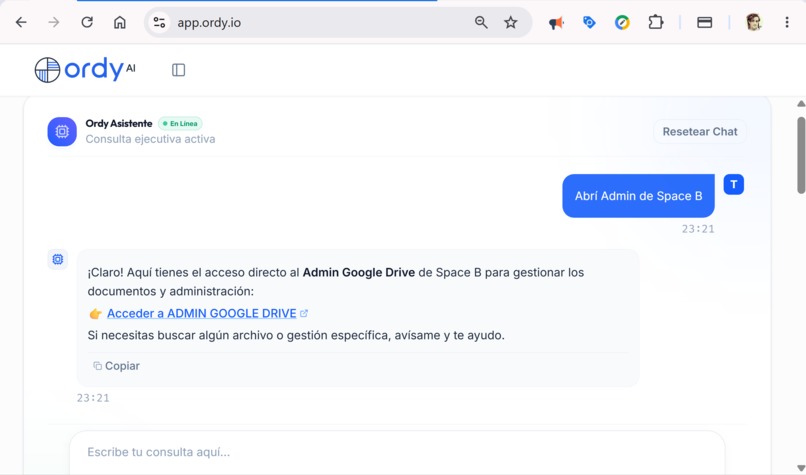Click the Ordy AI logo
The width and height of the screenshot is (806, 475).
coord(85,69)
